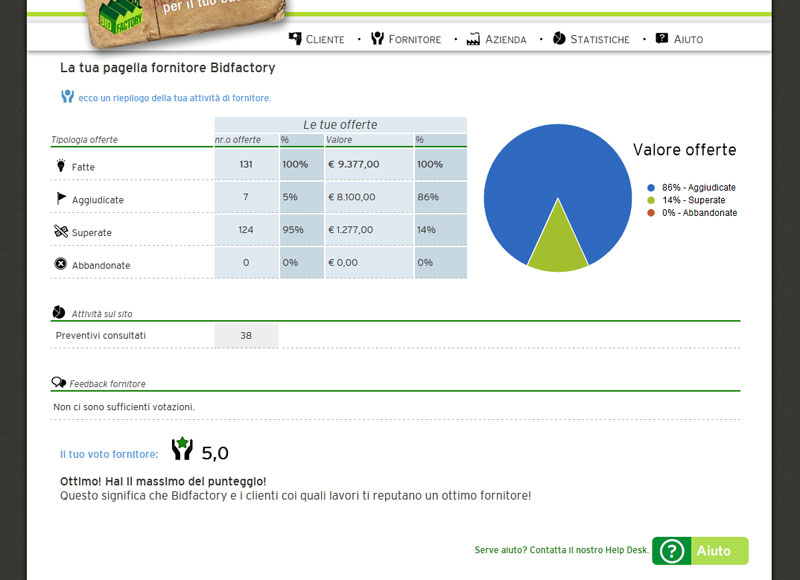Click the blue hands icon beside riepilogo text
The image size is (800, 580).
coord(67,96)
